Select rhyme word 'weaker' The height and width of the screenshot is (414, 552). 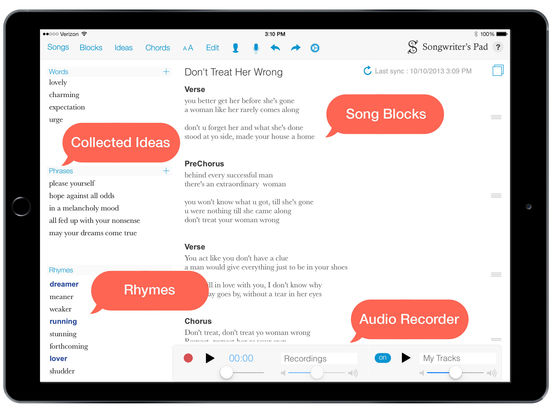point(61,309)
